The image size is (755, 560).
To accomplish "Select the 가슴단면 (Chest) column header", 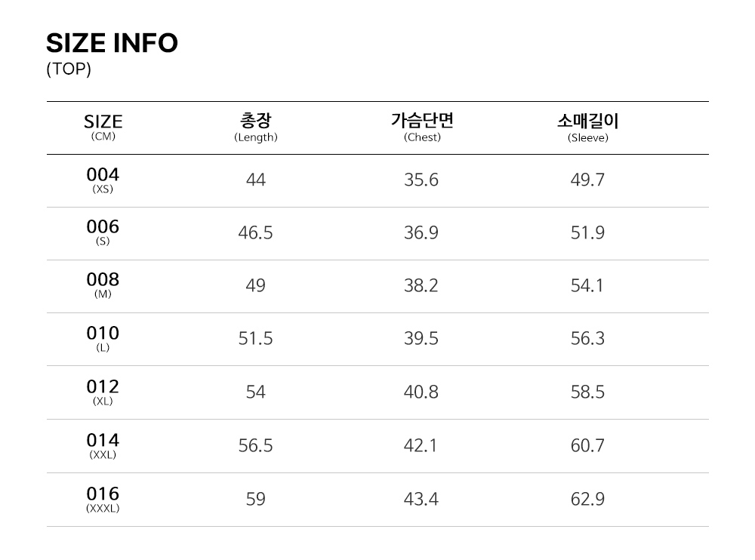I will (422, 127).
